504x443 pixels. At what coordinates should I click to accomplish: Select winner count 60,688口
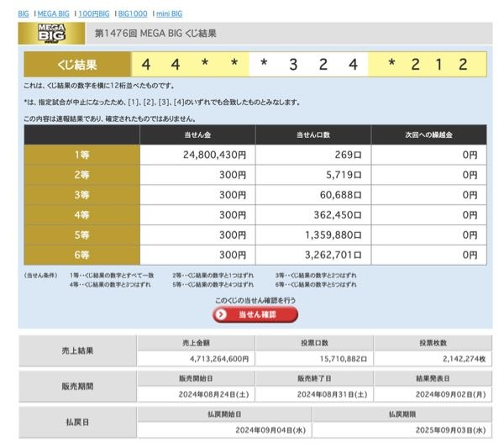[341, 195]
